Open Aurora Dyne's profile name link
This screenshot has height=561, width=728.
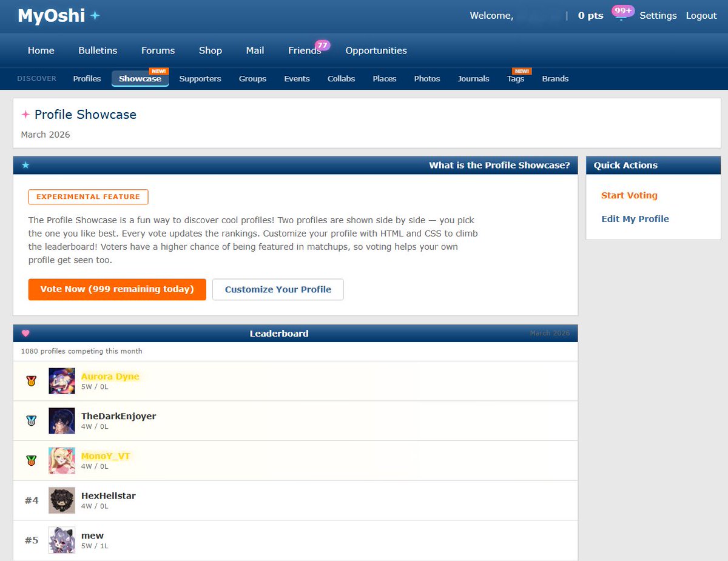coord(110,376)
